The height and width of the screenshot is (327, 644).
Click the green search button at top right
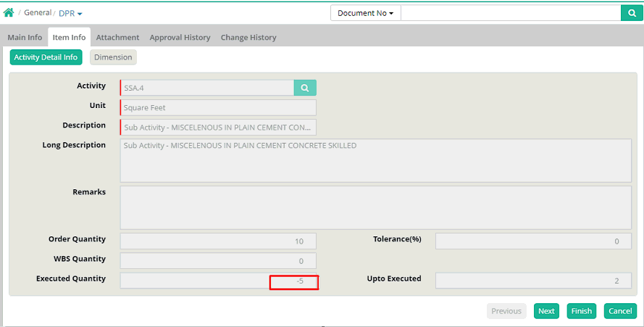(630, 13)
